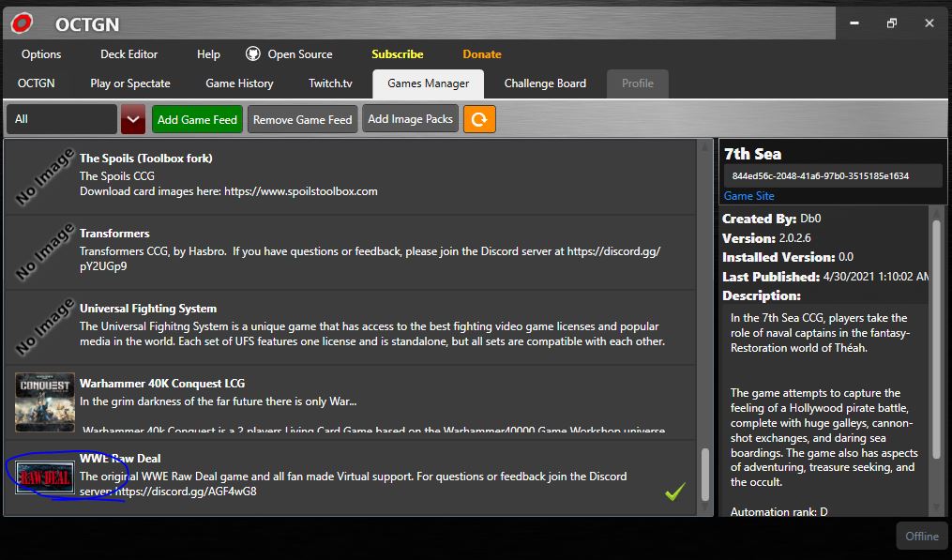Viewport: 952px width, 560px height.
Task: Click the 7th Sea heading
Action: pyautogui.click(x=752, y=154)
